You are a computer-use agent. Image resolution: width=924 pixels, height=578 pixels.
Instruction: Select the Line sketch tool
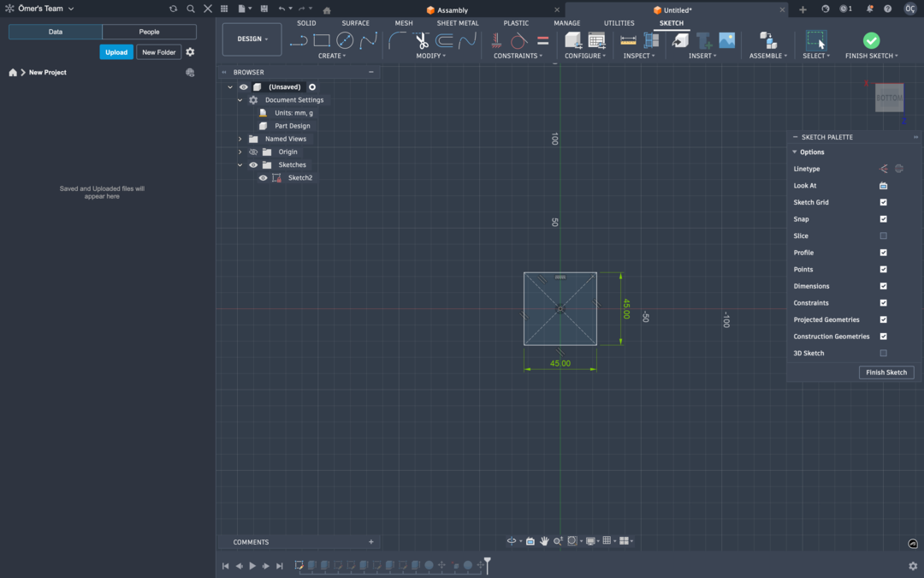click(x=299, y=40)
